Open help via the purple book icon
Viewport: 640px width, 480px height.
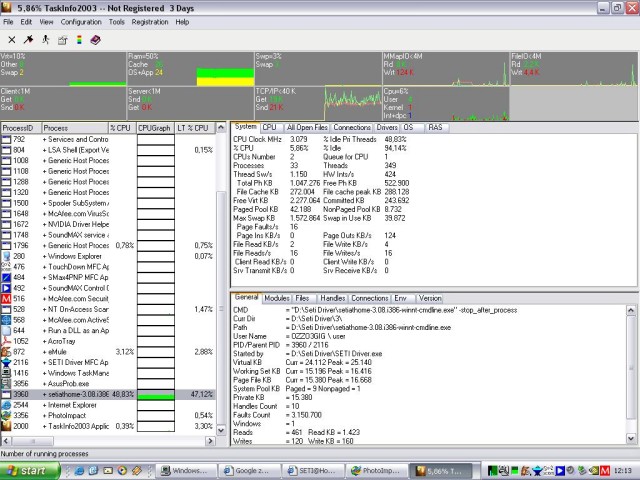tap(96, 40)
